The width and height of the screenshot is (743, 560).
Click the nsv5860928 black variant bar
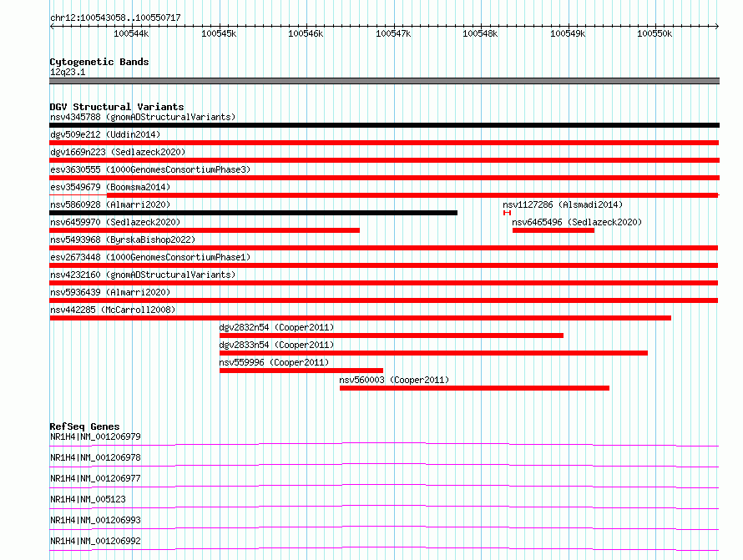coord(254,213)
